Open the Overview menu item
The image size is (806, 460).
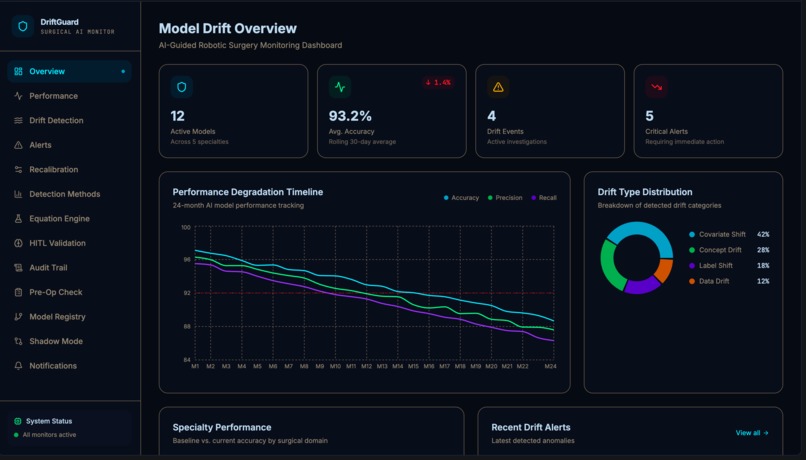pos(69,71)
